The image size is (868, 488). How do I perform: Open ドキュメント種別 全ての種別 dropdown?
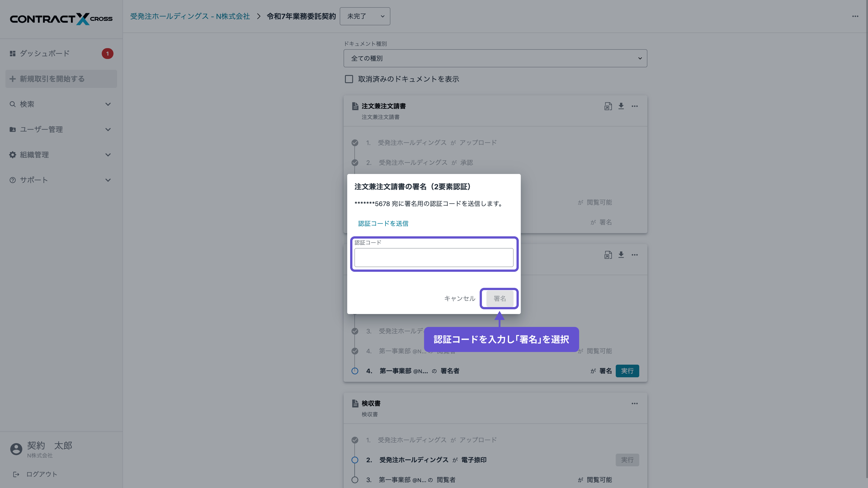pos(495,58)
